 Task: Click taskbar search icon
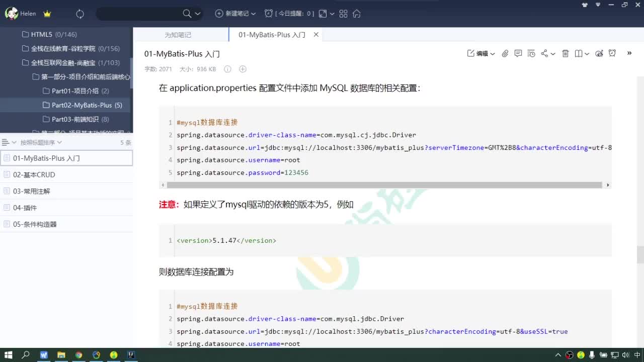pyautogui.click(x=26, y=355)
